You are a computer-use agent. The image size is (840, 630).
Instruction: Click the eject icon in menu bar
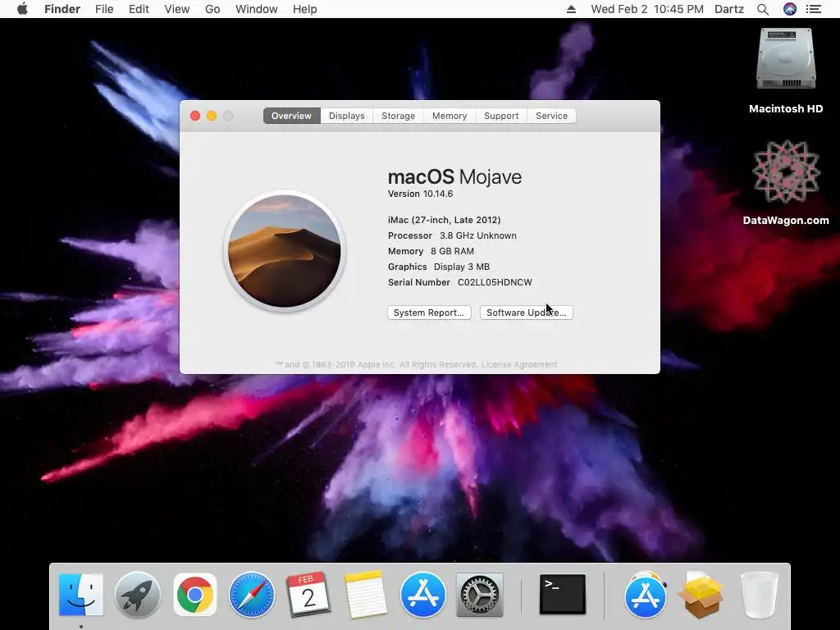pos(571,9)
